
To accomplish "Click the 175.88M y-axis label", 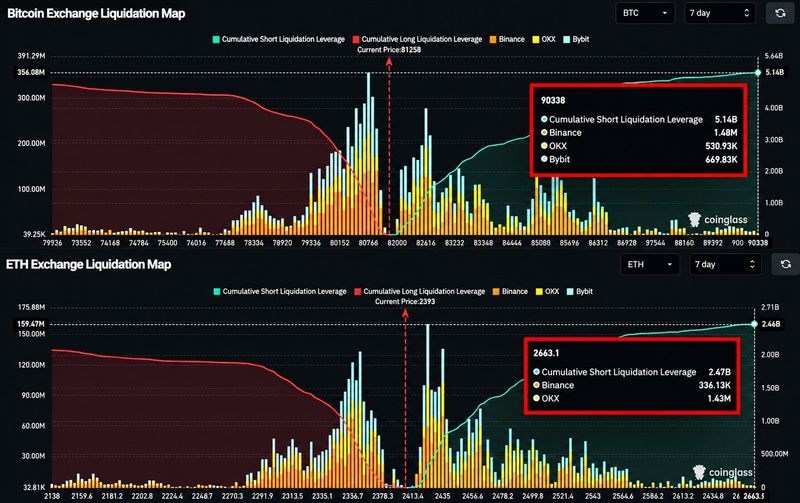I will coord(32,307).
